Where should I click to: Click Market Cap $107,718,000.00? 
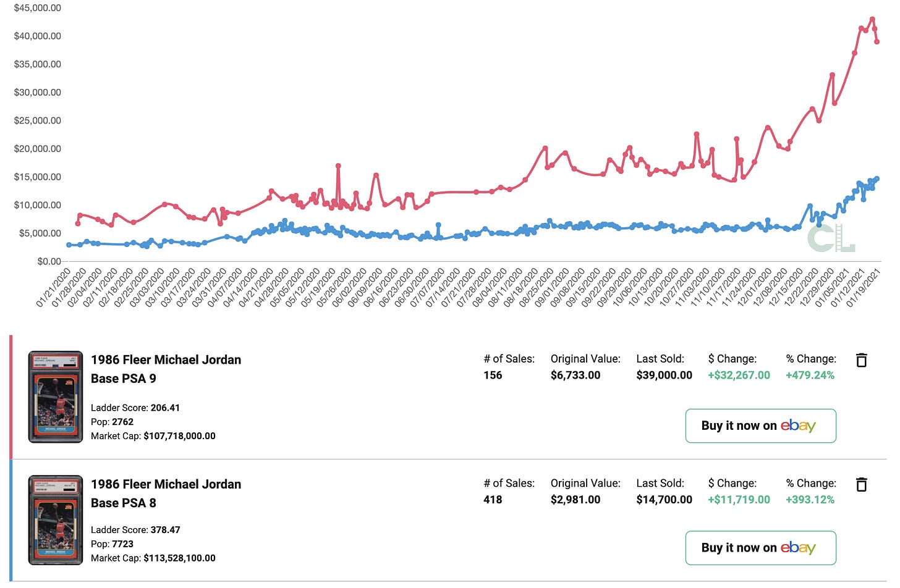pos(153,436)
